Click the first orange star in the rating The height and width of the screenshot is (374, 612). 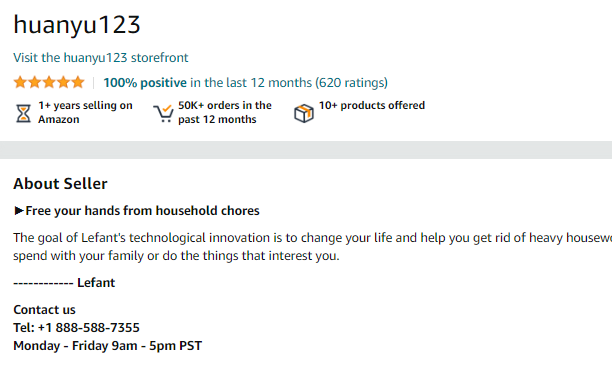(x=20, y=82)
